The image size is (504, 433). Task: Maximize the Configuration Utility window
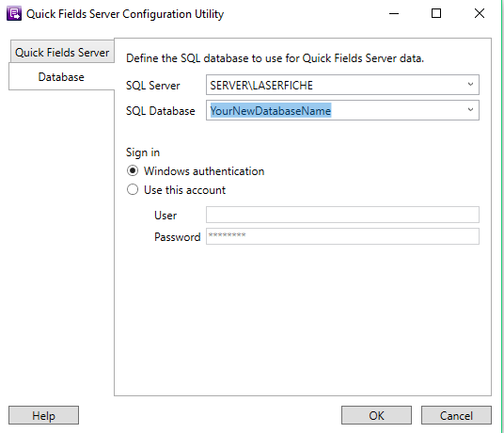click(x=436, y=13)
